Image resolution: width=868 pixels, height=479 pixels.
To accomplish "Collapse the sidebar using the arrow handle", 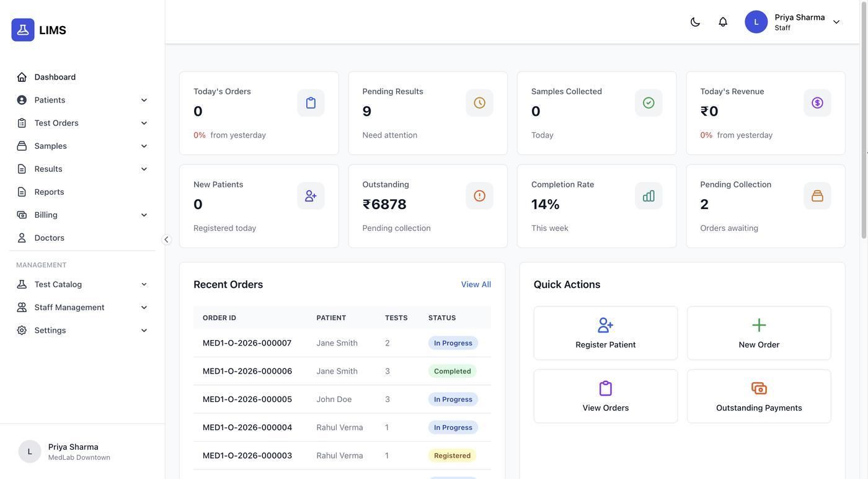I will (166, 239).
